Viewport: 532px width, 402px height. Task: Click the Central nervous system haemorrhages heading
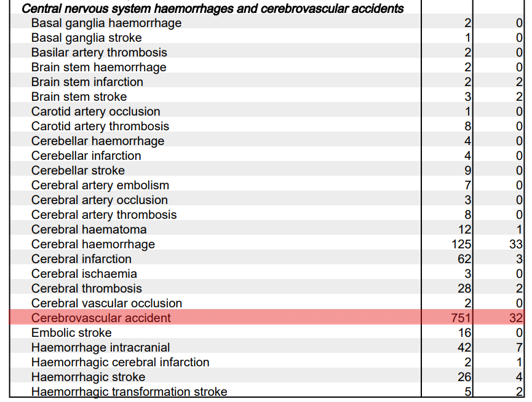[213, 9]
